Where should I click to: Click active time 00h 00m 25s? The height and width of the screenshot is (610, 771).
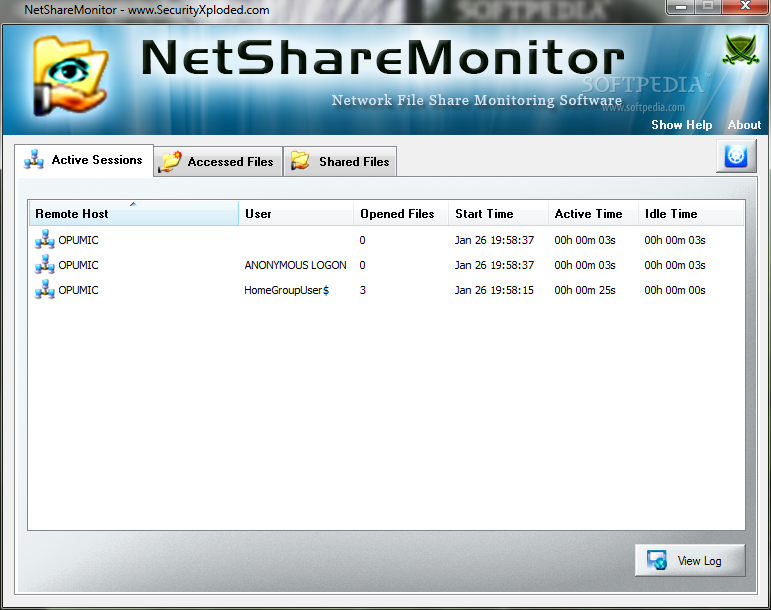click(585, 290)
